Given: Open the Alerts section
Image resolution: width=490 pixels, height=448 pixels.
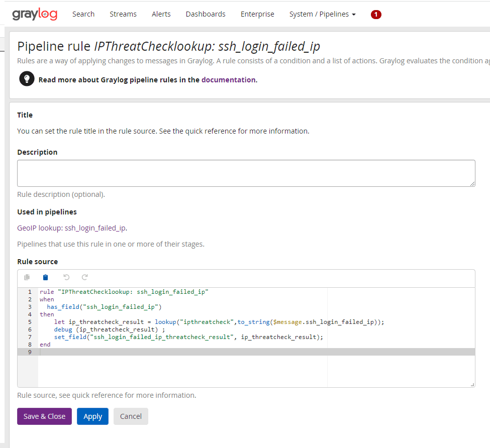Looking at the screenshot, I should click(x=161, y=14).
